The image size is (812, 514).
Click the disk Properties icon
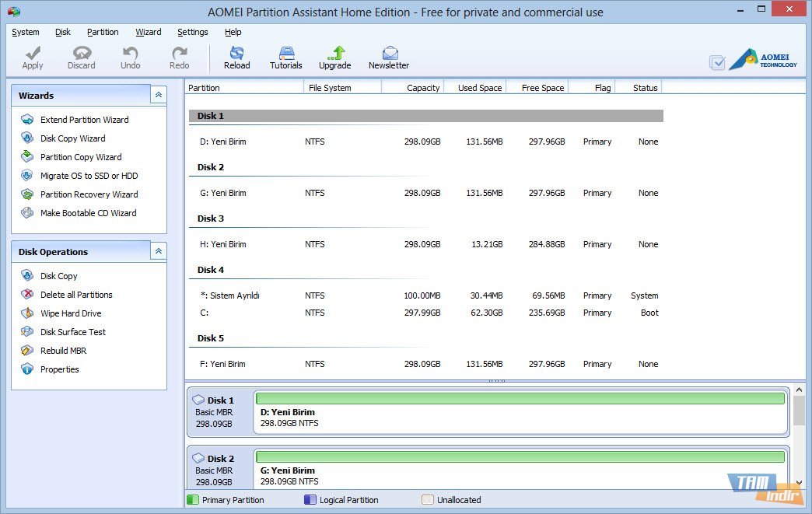click(x=27, y=369)
